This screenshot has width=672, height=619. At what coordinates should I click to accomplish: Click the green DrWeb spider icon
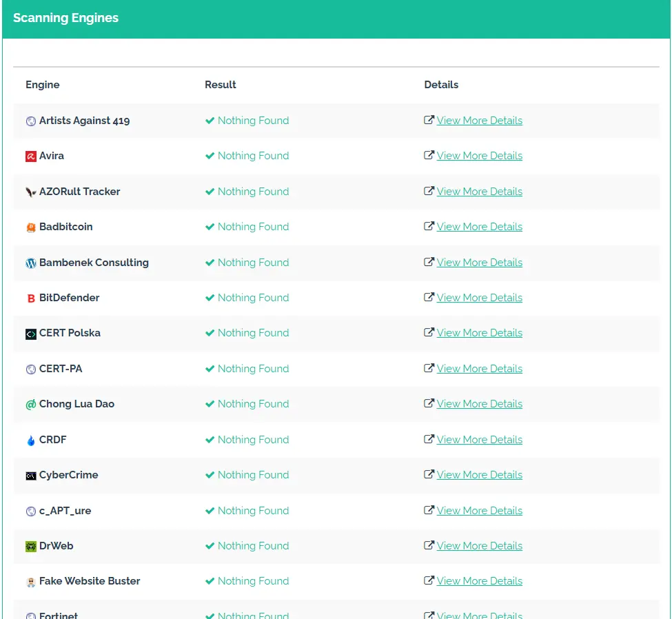[x=31, y=547]
